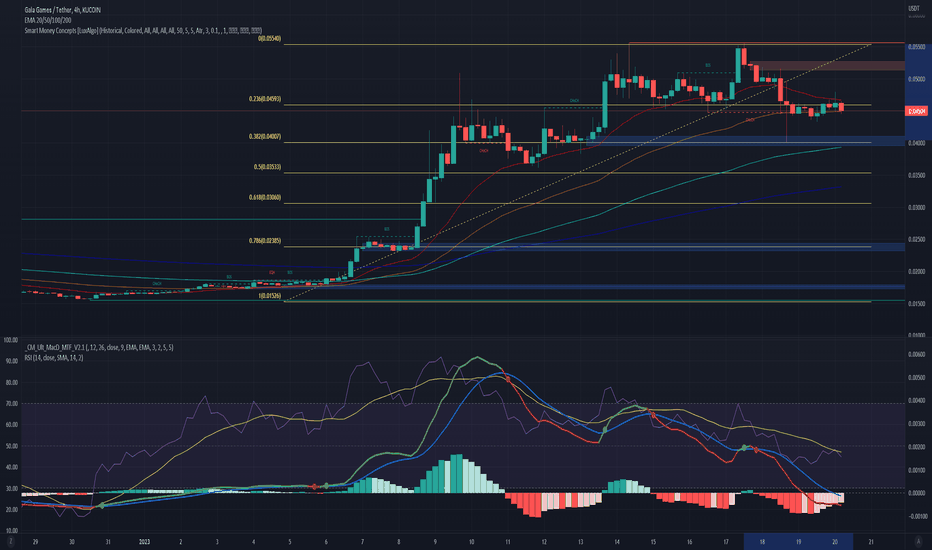
Task: Click the highlighted '20' date on time axis
Action: [x=835, y=542]
